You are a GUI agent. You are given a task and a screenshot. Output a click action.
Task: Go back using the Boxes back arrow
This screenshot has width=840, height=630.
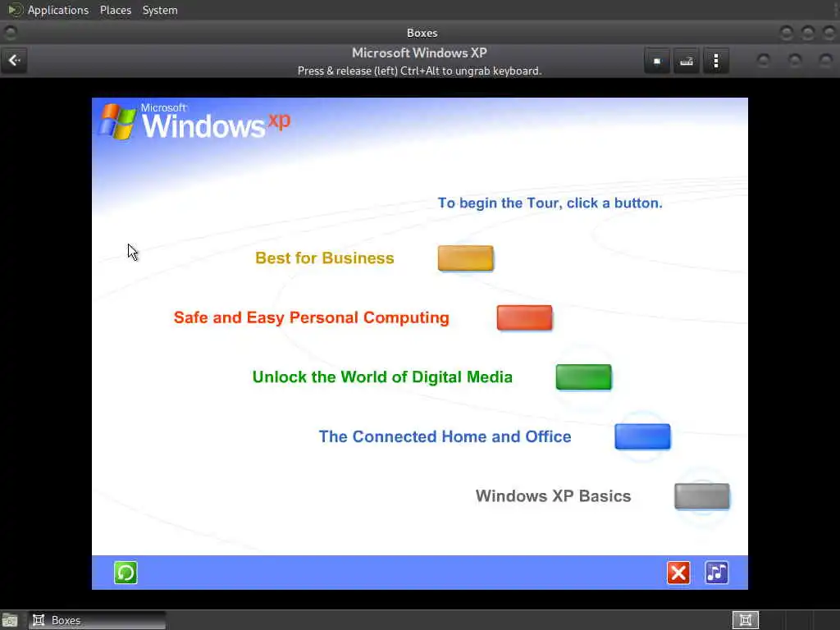click(15, 61)
